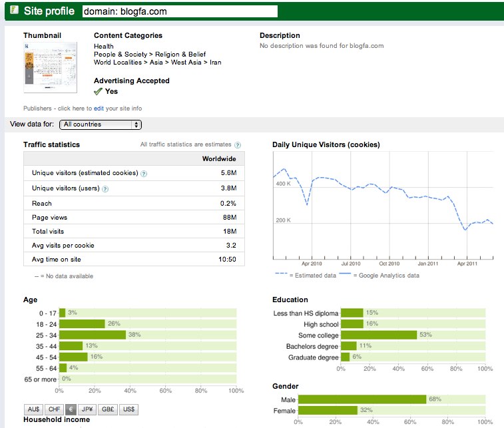The image size is (504, 428).
Task: Click the 5.6M unique visitors value
Action: (x=228, y=173)
